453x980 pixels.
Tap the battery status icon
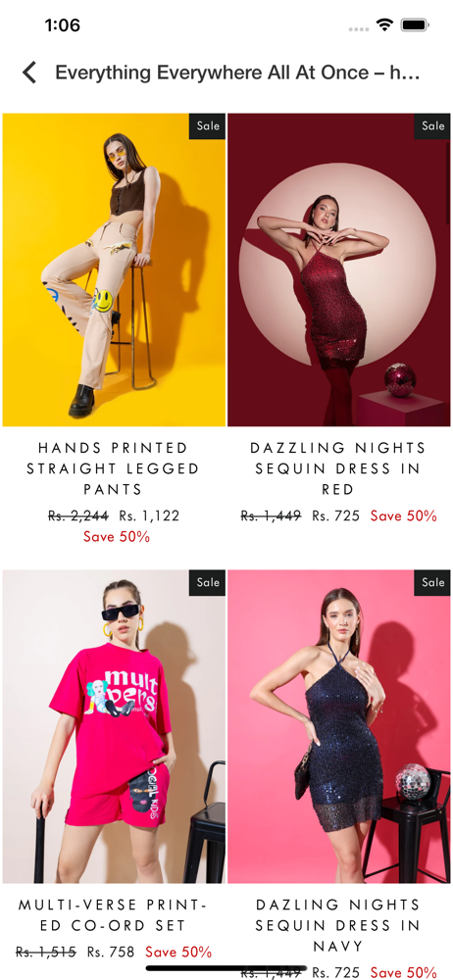414,25
